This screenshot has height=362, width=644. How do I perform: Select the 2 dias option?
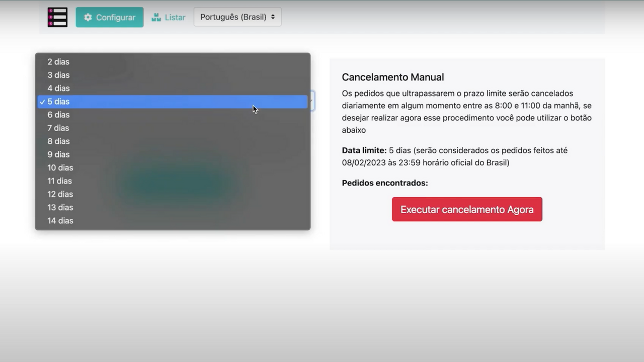(173, 62)
